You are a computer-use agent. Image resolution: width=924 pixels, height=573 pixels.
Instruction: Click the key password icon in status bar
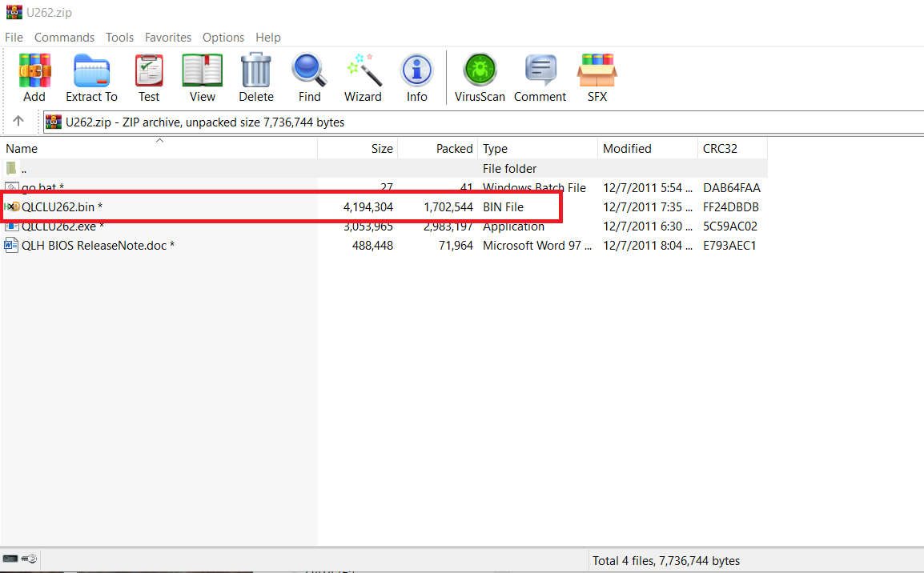pyautogui.click(x=29, y=559)
